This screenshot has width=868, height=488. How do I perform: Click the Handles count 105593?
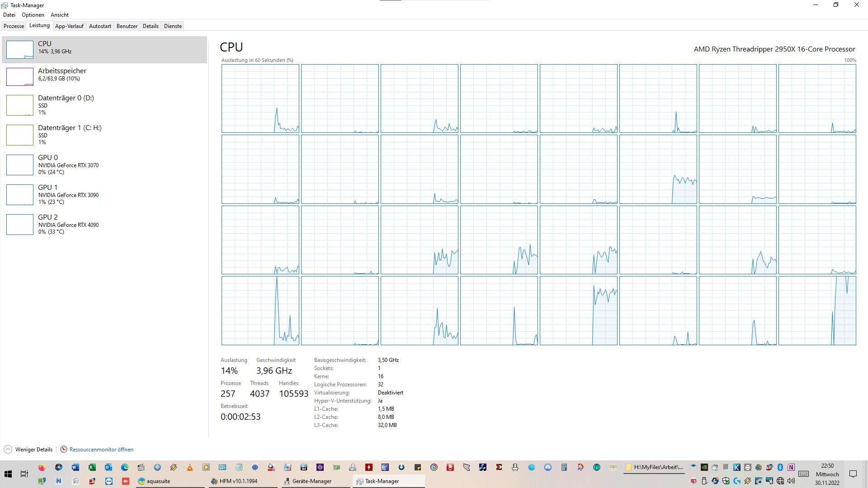[x=294, y=394]
